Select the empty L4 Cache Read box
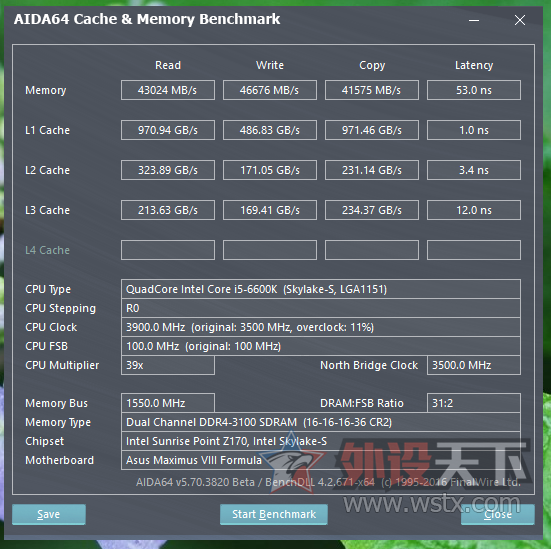The image size is (551, 549). tap(168, 250)
